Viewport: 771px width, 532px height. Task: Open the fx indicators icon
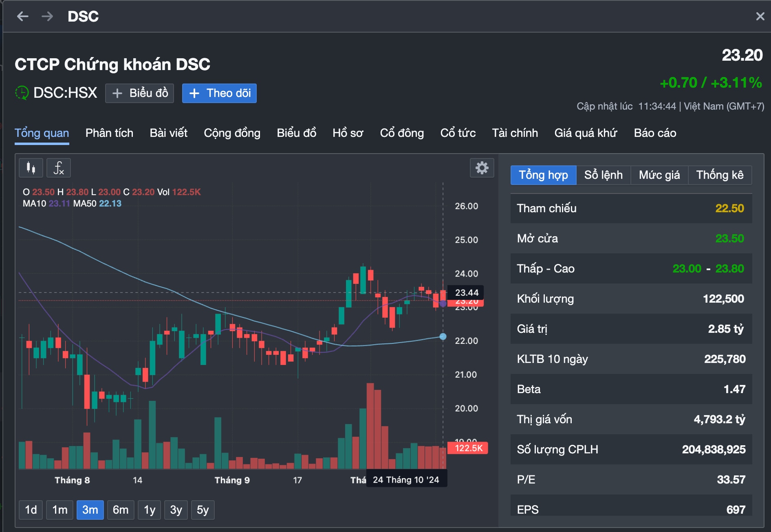59,168
